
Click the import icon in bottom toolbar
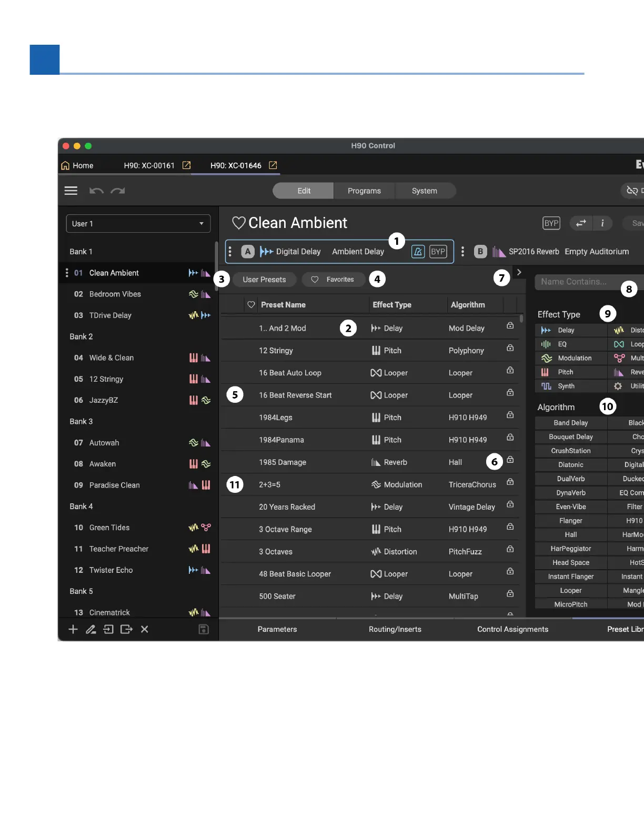click(108, 629)
